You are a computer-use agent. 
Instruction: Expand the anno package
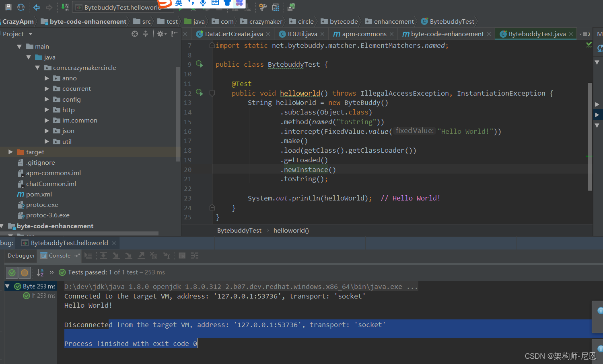(x=47, y=78)
